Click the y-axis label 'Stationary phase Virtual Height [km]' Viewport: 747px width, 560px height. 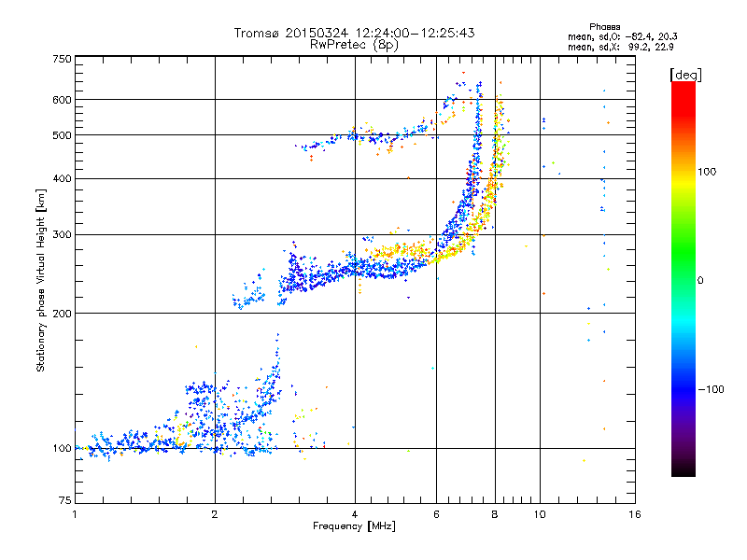click(x=40, y=280)
